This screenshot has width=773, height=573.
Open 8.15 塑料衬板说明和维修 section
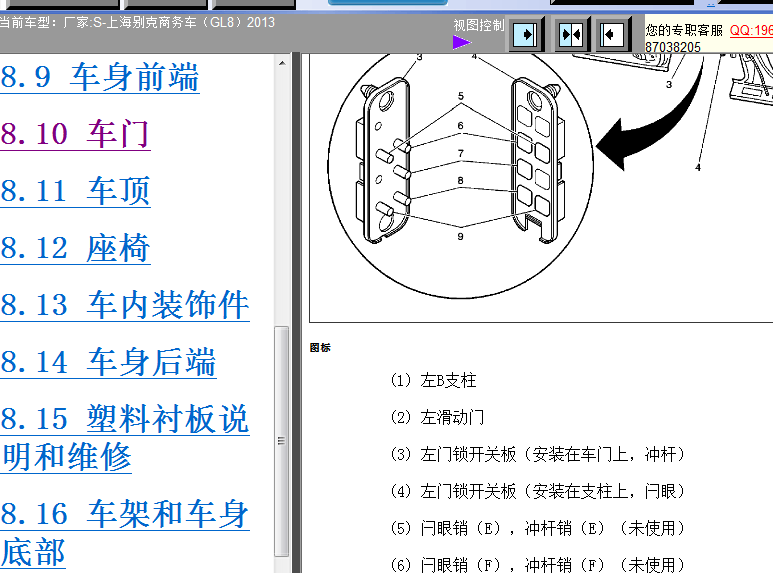(x=125, y=437)
